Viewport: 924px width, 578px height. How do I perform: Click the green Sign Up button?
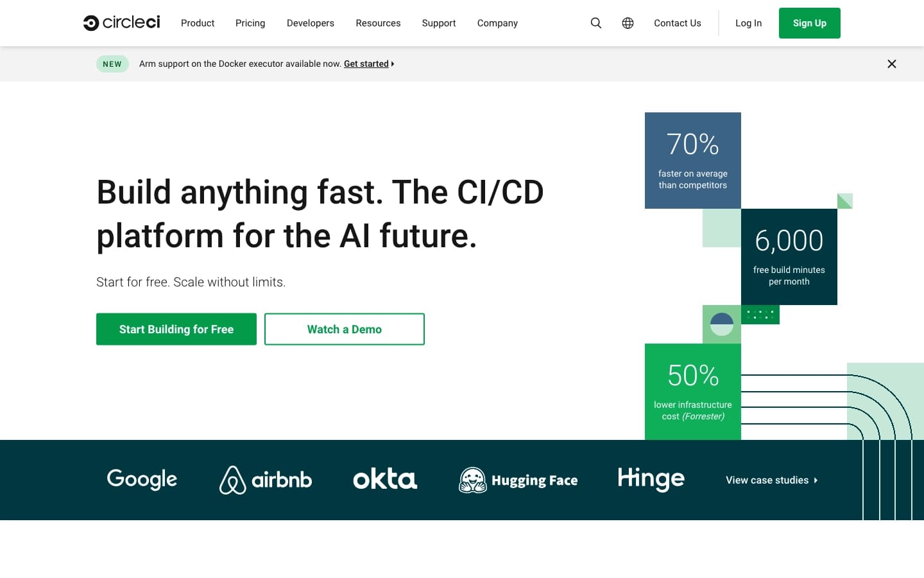[x=810, y=23]
